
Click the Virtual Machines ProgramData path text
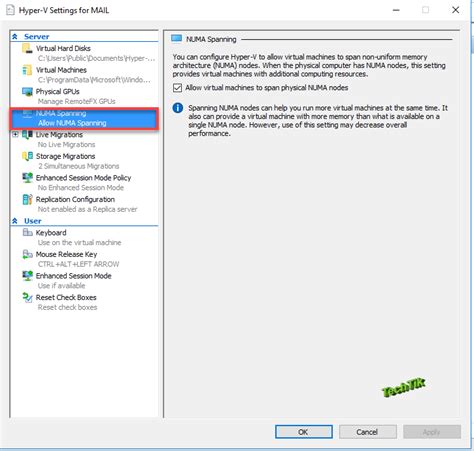pos(94,80)
